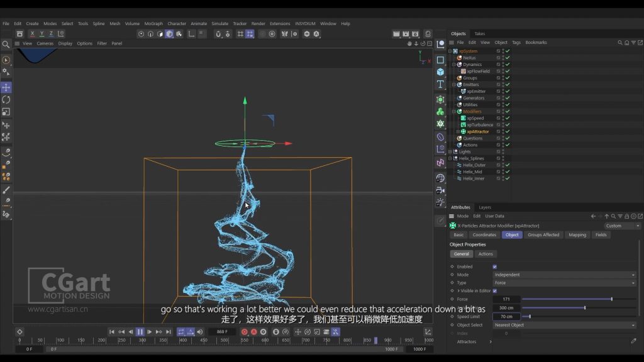Switch to the Takes tab
This screenshot has width=644, height=362.
click(480, 34)
